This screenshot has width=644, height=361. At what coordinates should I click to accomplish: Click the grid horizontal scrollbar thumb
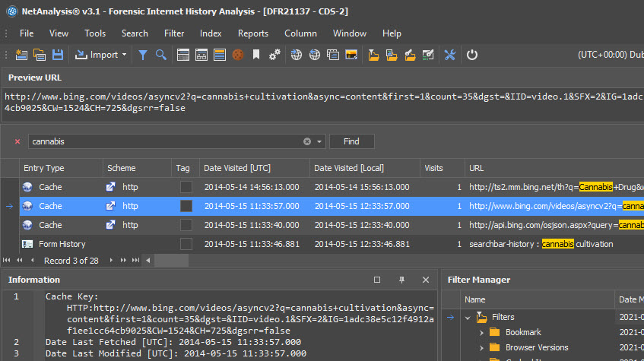click(171, 261)
